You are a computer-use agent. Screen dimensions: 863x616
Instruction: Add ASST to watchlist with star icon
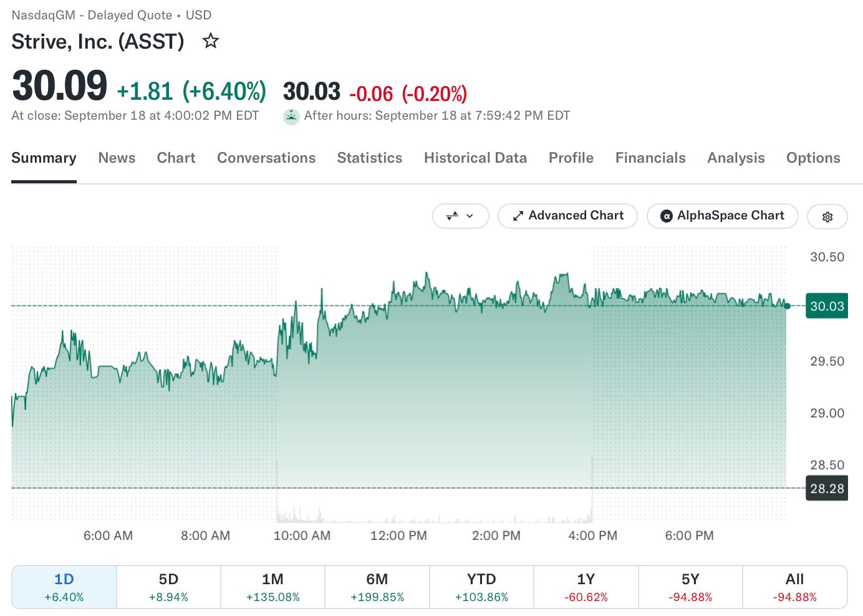click(x=211, y=42)
